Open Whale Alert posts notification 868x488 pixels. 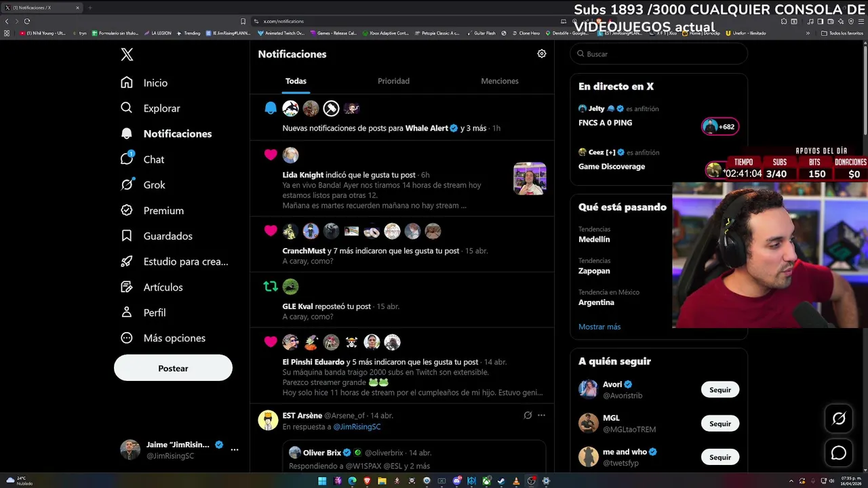point(402,118)
